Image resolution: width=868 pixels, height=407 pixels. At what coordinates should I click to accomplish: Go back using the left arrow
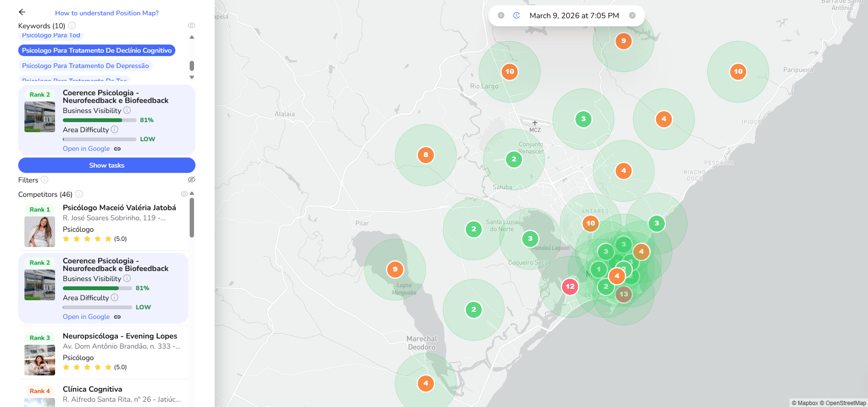(22, 12)
